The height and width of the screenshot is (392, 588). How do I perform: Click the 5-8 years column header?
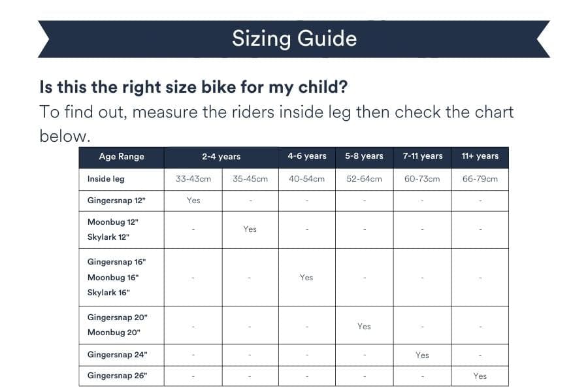(x=364, y=156)
